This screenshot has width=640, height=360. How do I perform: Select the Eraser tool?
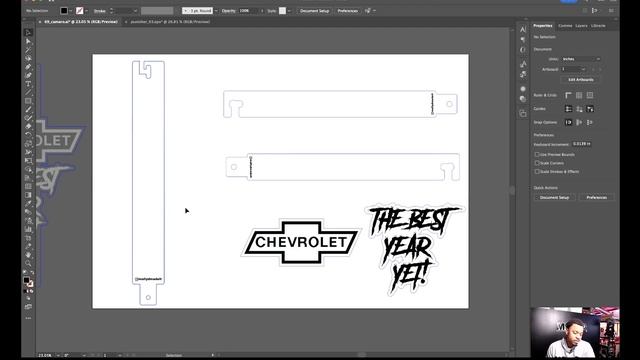pyautogui.click(x=28, y=126)
